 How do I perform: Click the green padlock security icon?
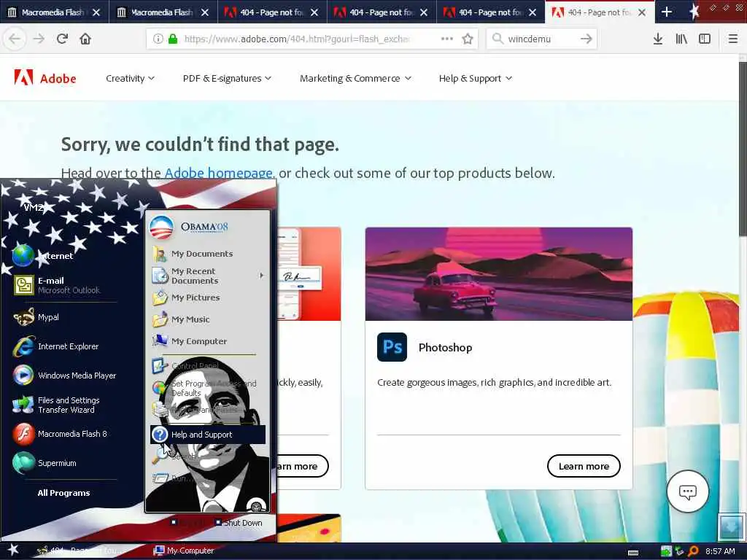(172, 39)
